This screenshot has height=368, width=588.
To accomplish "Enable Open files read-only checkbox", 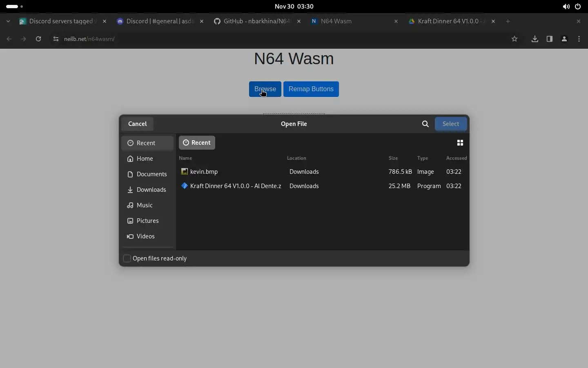I will (127, 258).
